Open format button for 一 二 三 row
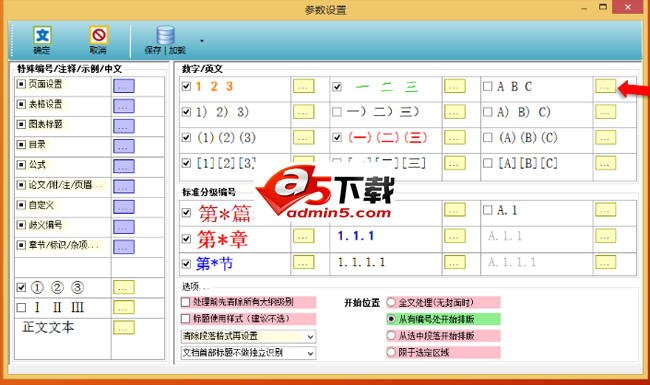 [x=454, y=86]
